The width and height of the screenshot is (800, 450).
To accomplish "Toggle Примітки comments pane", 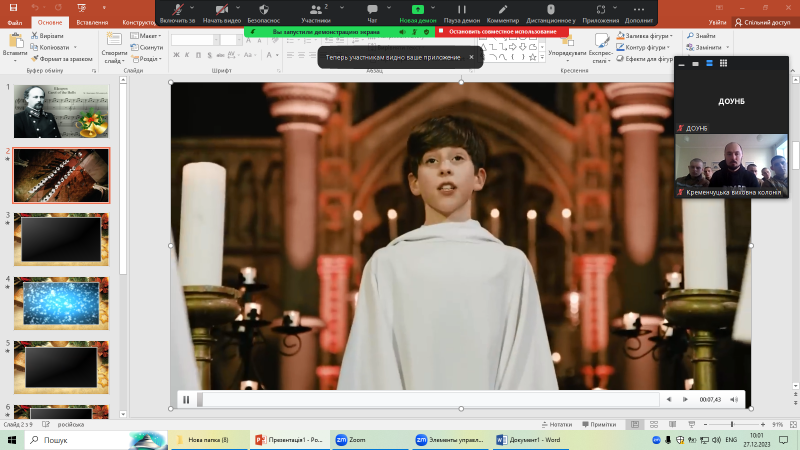I will 599,424.
